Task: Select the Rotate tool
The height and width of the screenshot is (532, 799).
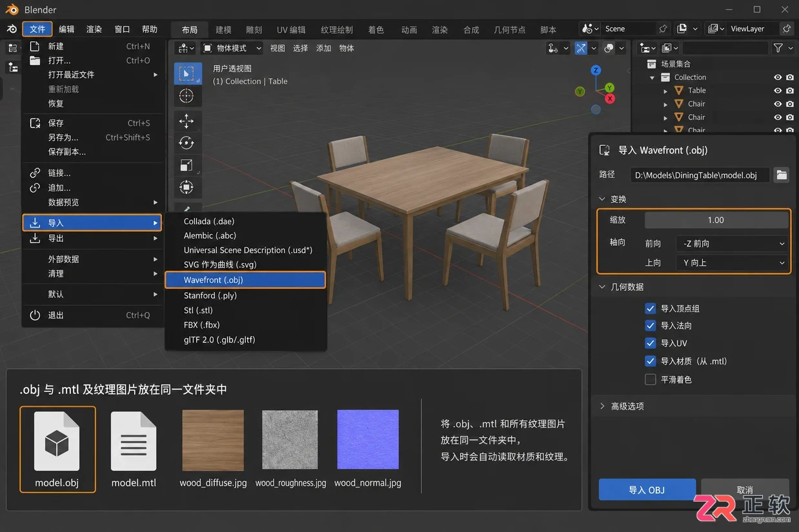Action: click(x=187, y=143)
